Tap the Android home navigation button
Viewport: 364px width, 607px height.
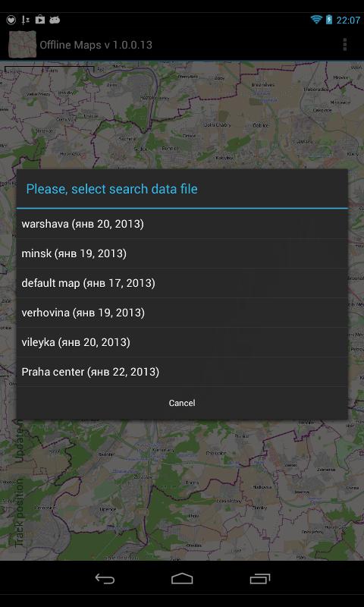tap(182, 579)
